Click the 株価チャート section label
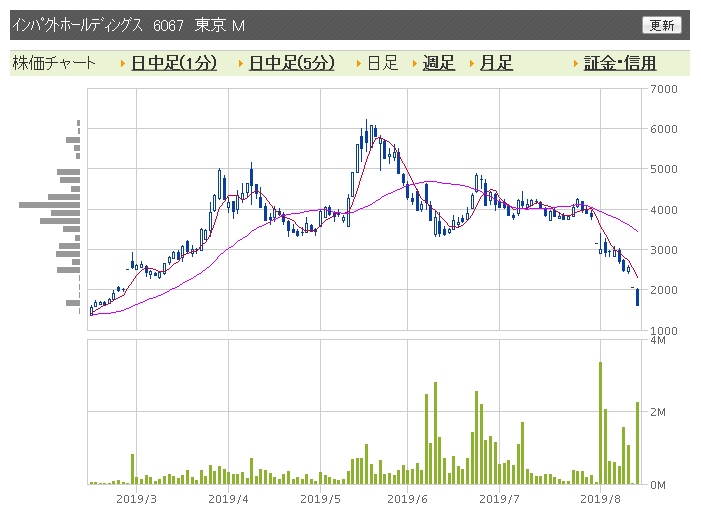This screenshot has width=701, height=525. (54, 63)
